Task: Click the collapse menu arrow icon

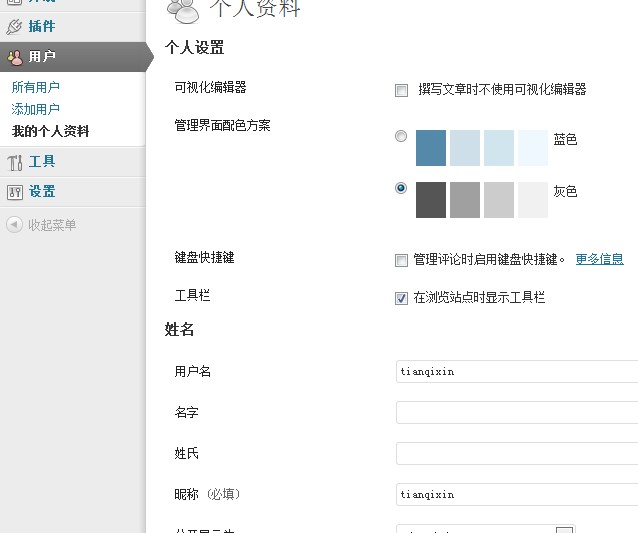Action: pos(14,225)
